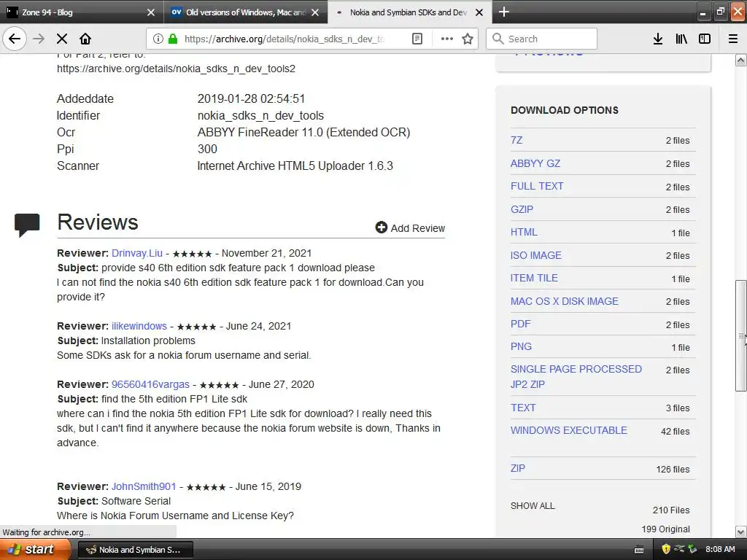Click the 8:08 AM system clock

720,549
